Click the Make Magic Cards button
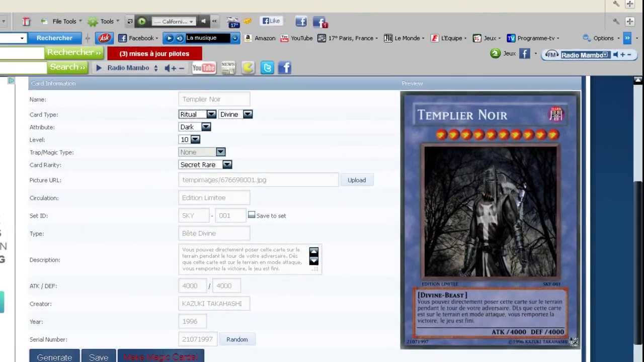Image resolution: width=644 pixels, height=362 pixels. pyautogui.click(x=160, y=356)
